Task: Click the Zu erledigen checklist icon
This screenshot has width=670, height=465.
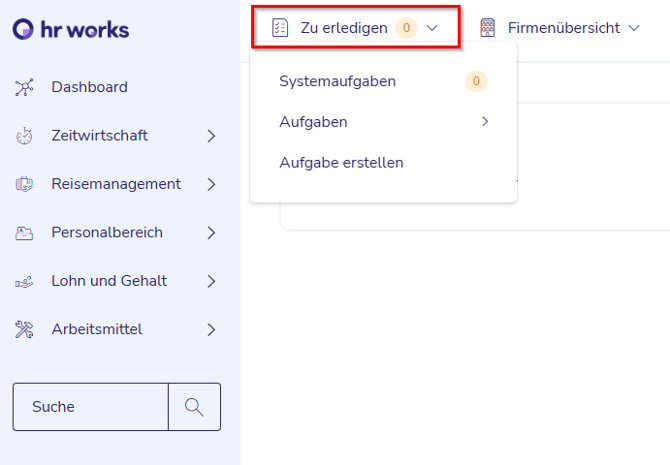Action: click(280, 28)
